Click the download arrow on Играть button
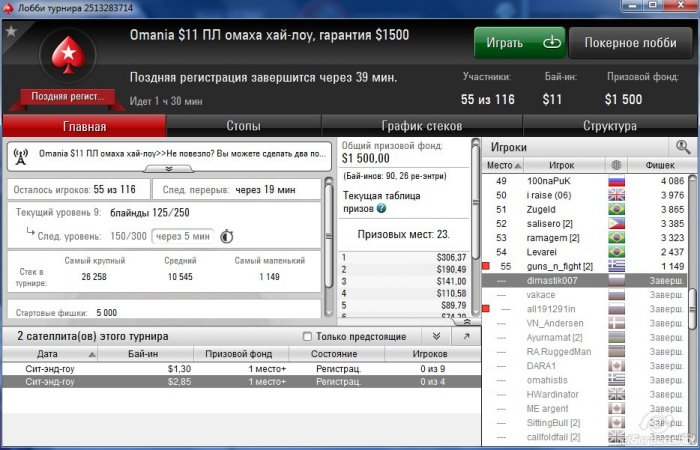Screen dimensions: 700x450 coord(552,42)
